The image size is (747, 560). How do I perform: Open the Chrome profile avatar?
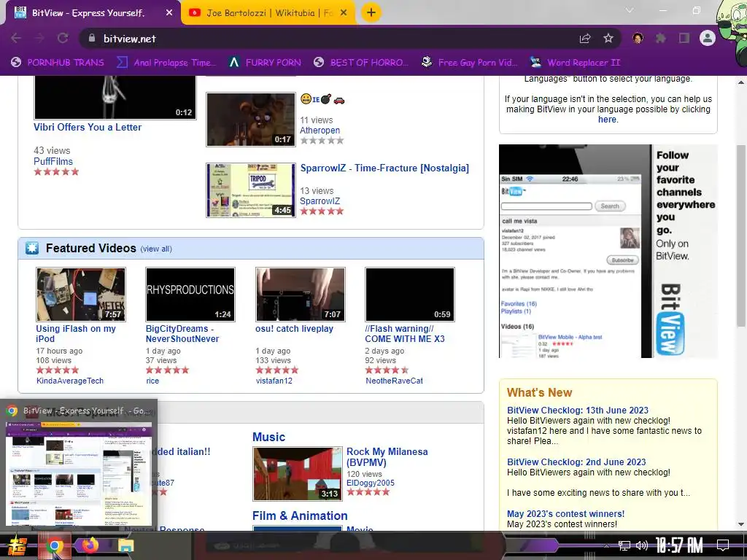pyautogui.click(x=708, y=38)
